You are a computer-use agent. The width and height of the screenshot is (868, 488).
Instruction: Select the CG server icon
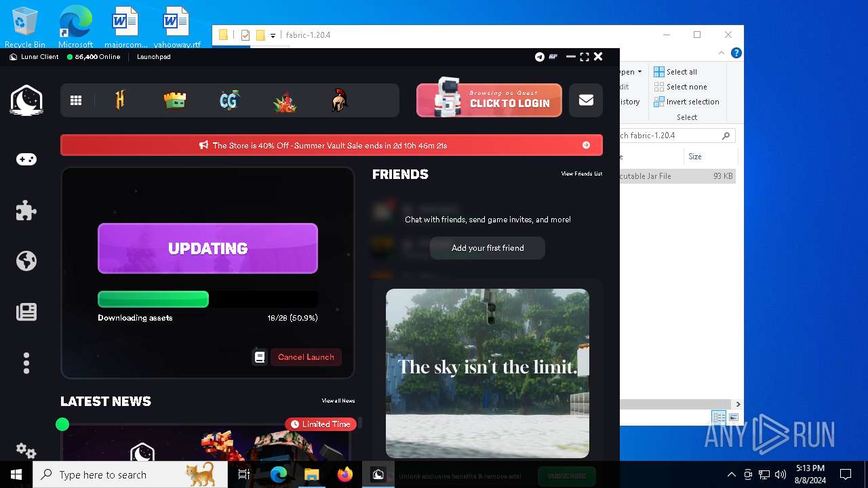click(x=230, y=100)
